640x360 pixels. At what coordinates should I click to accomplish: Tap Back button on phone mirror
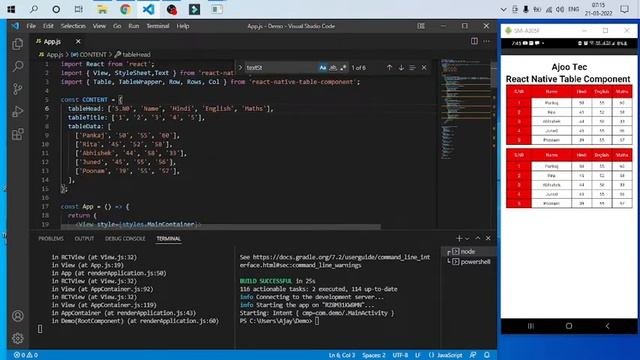click(607, 326)
